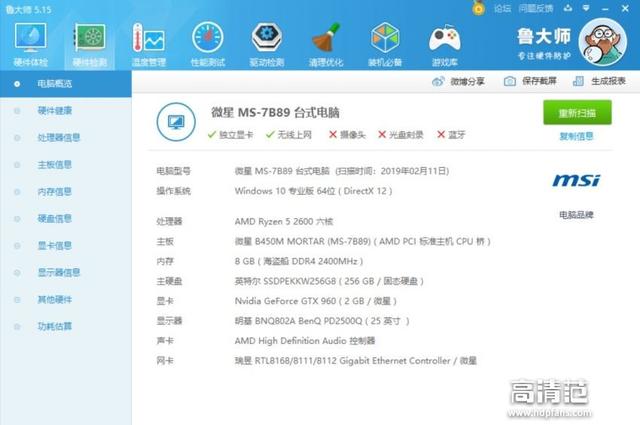The height and width of the screenshot is (425, 640).
Task: Select the 硬件检测 hardware detection icon
Action: (89, 45)
